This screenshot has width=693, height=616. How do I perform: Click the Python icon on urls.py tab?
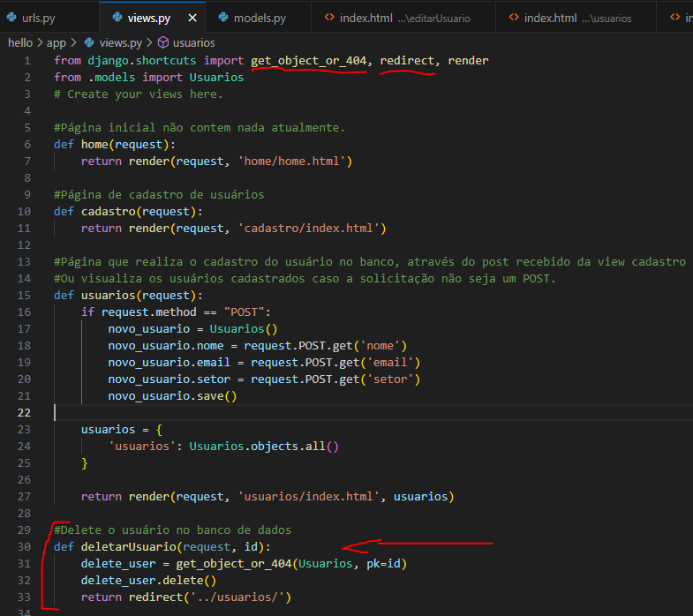coord(12,18)
